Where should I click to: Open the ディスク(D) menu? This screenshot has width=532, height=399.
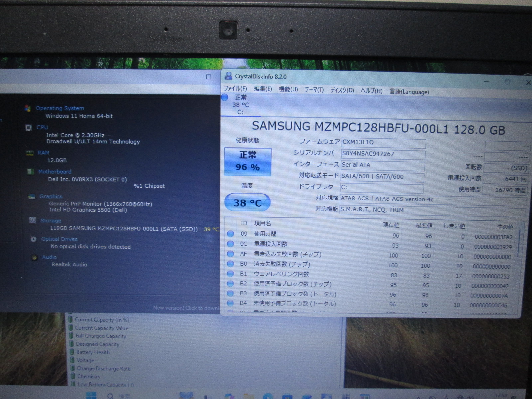342,90
